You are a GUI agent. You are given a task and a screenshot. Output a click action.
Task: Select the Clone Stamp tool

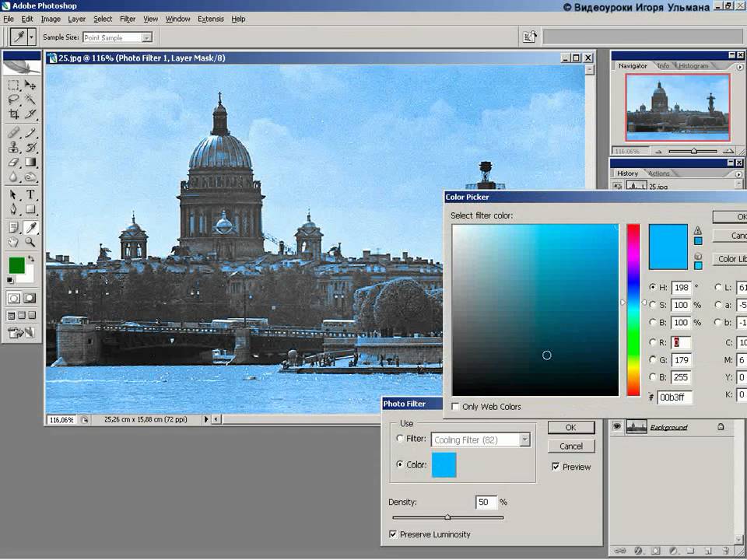coord(13,148)
